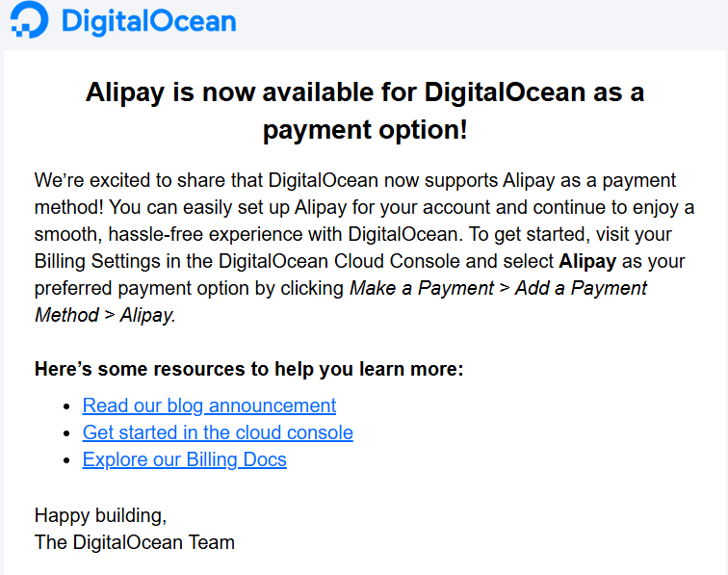This screenshot has width=728, height=575.
Task: Follow the Explore our Billing Docs link
Action: point(184,459)
